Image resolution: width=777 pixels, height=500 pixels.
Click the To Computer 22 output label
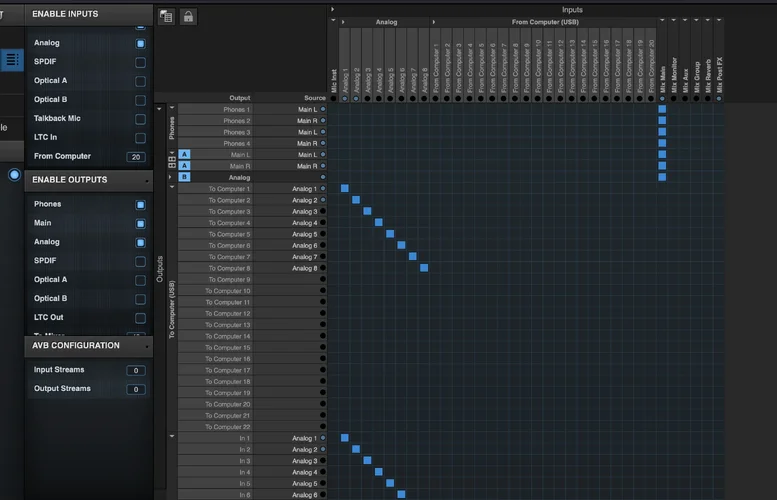pyautogui.click(x=227, y=427)
